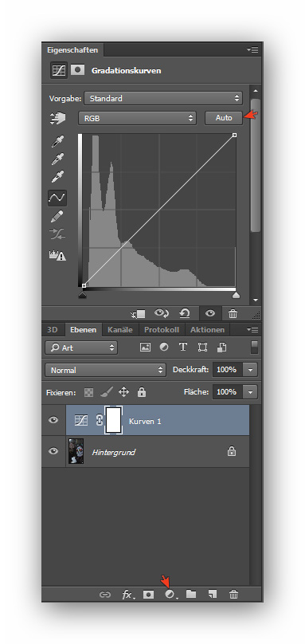Activate the on-image adjustment hand tool

tap(57, 118)
